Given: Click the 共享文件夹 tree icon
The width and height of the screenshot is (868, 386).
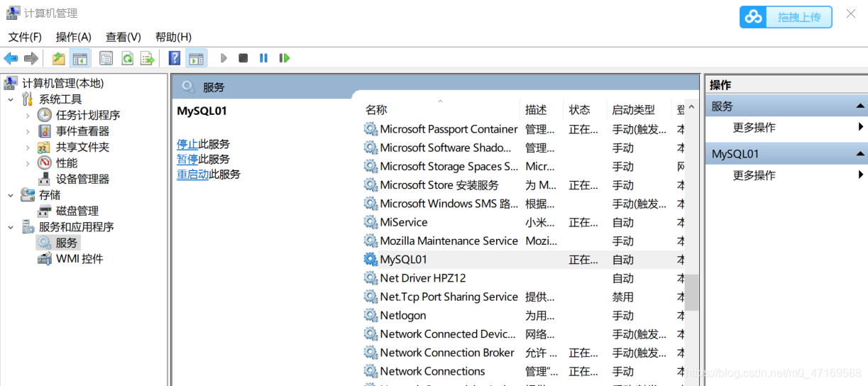Looking at the screenshot, I should (x=45, y=147).
